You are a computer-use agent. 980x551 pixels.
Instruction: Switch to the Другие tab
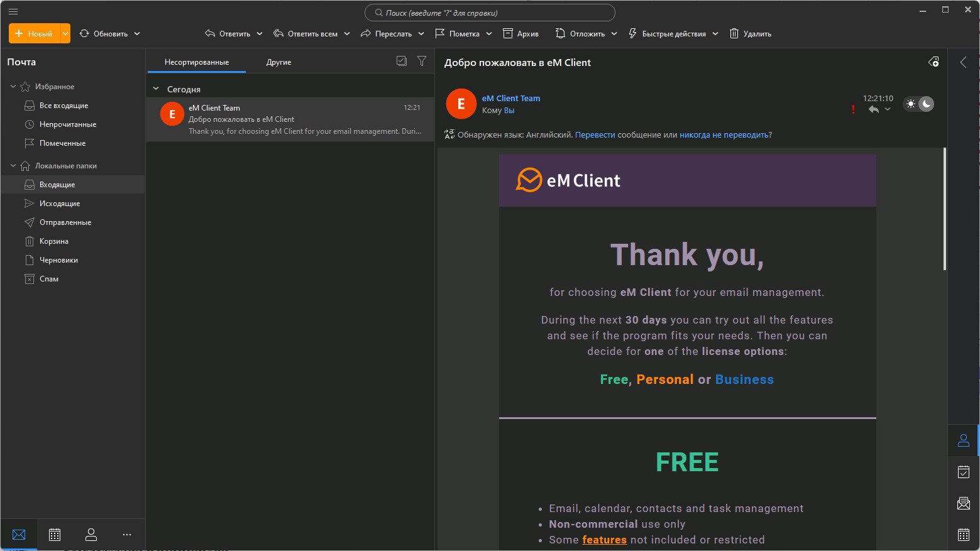[x=278, y=62]
